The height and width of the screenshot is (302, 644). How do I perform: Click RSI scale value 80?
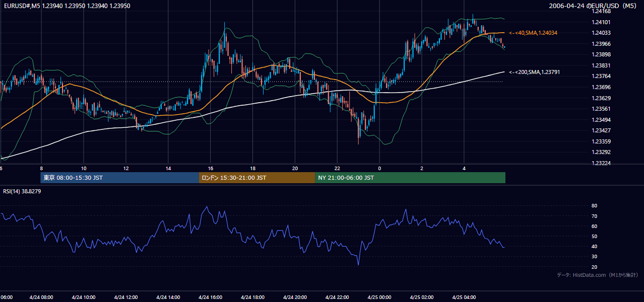point(594,206)
